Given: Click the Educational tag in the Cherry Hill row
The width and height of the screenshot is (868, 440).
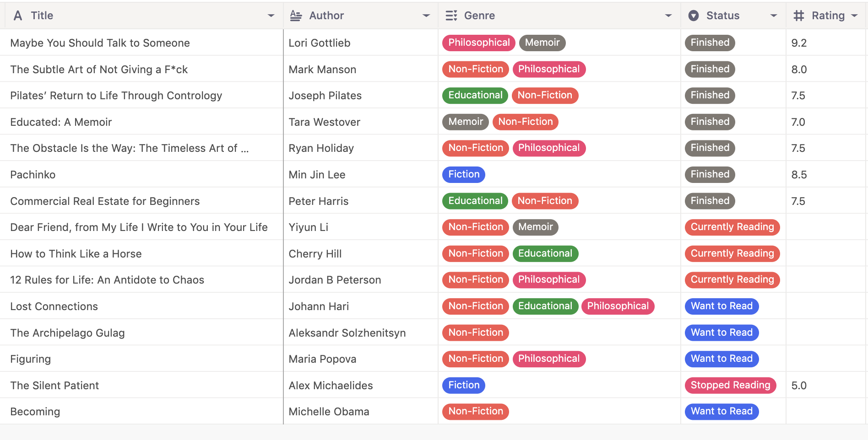Looking at the screenshot, I should [545, 253].
